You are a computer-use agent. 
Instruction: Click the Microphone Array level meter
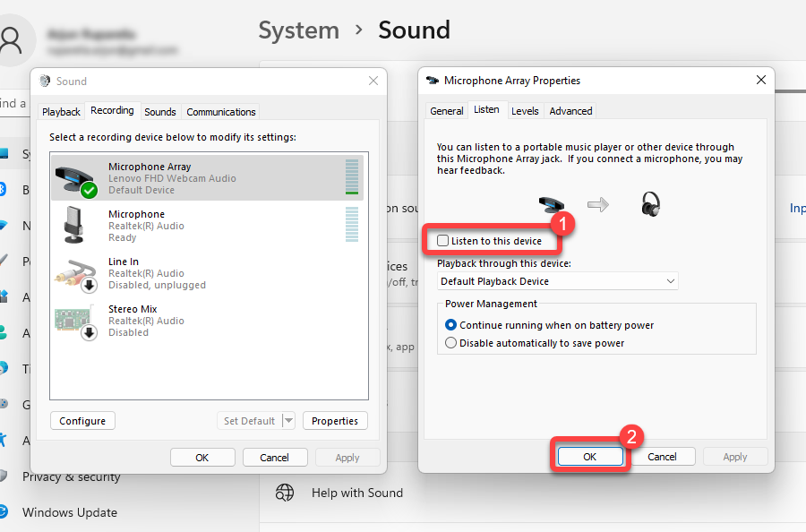(352, 176)
